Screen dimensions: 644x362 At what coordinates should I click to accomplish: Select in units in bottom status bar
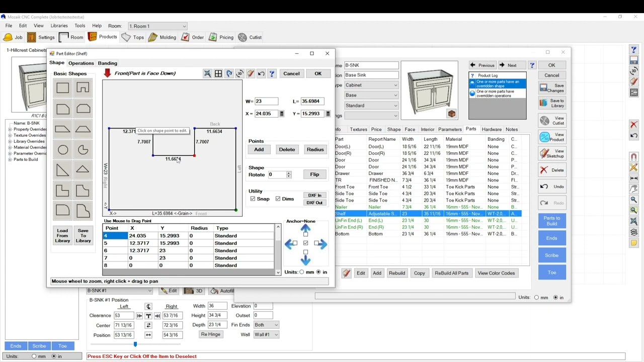(x=53, y=356)
